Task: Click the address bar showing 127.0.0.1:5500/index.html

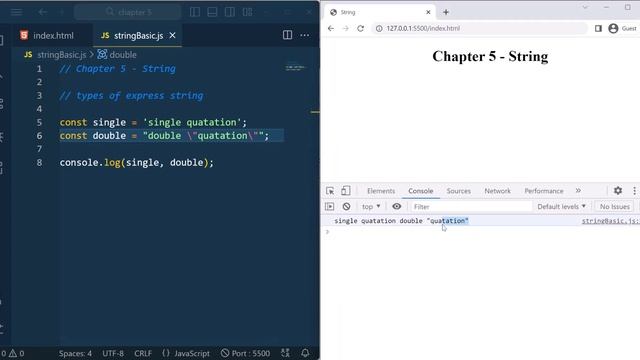Action: click(x=479, y=28)
